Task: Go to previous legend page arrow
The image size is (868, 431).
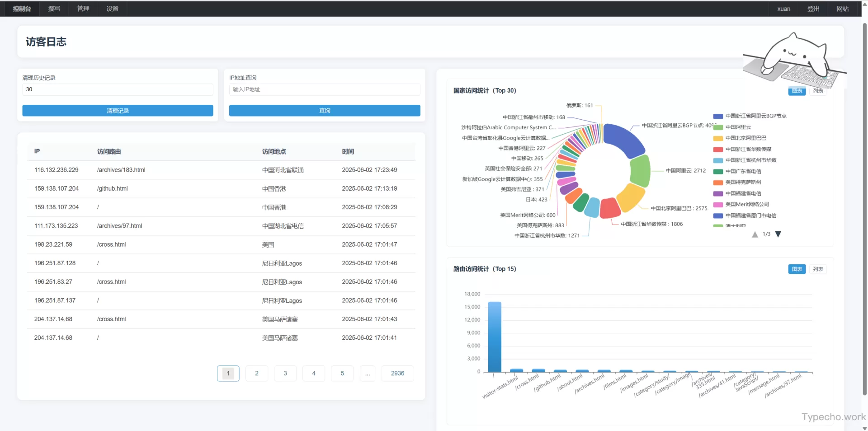Action: [755, 234]
